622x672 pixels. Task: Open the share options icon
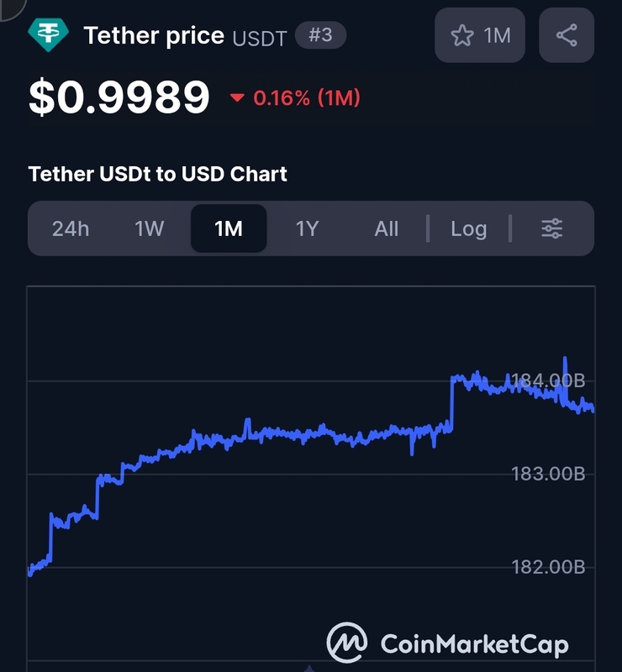567,35
